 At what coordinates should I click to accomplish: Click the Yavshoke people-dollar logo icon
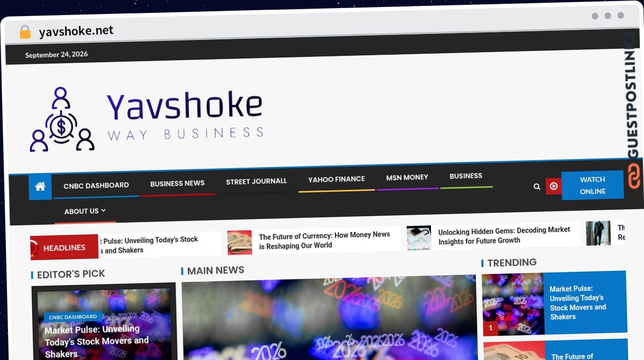pyautogui.click(x=62, y=119)
